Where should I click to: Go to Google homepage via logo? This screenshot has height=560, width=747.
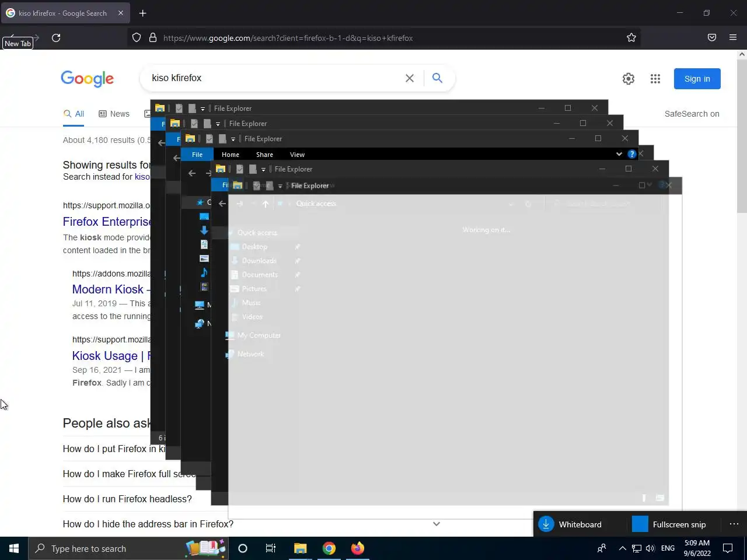pos(88,79)
